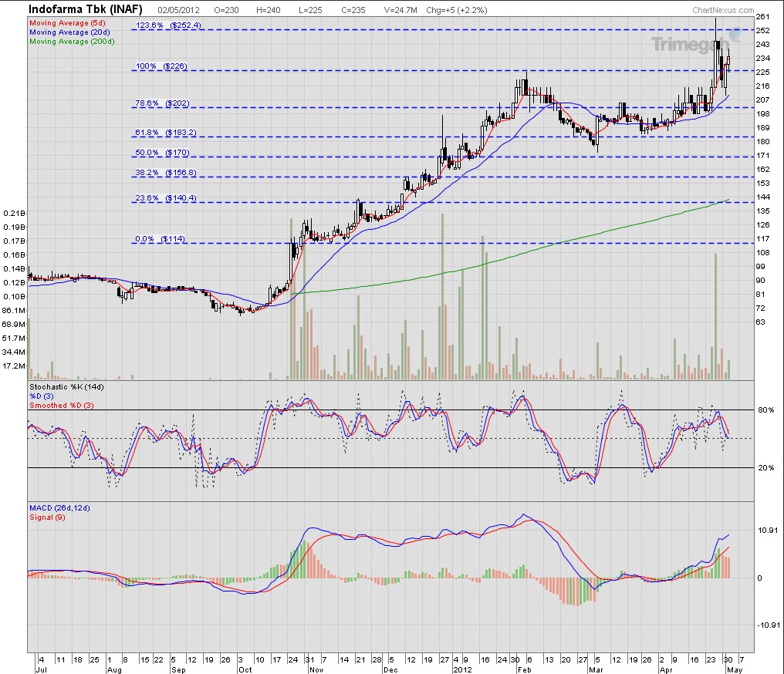This screenshot has height=674, width=784.
Task: Click the Sep month label on timeline
Action: click(178, 669)
